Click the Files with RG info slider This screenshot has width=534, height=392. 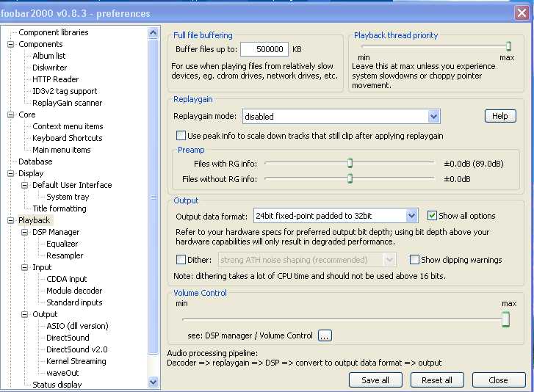[350, 164]
